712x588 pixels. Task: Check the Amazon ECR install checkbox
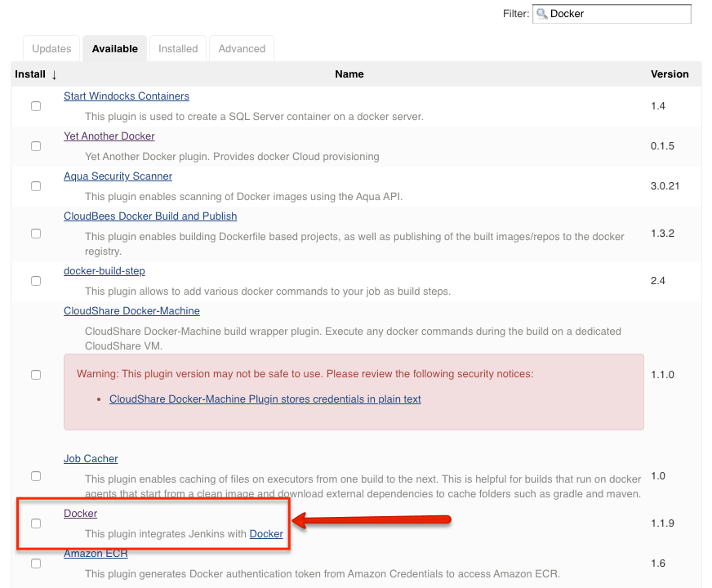coord(35,563)
